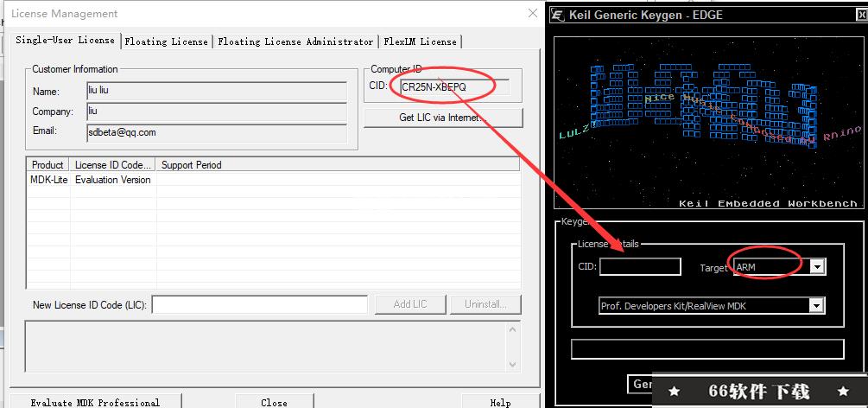The width and height of the screenshot is (868, 408).
Task: Click the down arrow of the message box scrollbar
Action: click(512, 364)
